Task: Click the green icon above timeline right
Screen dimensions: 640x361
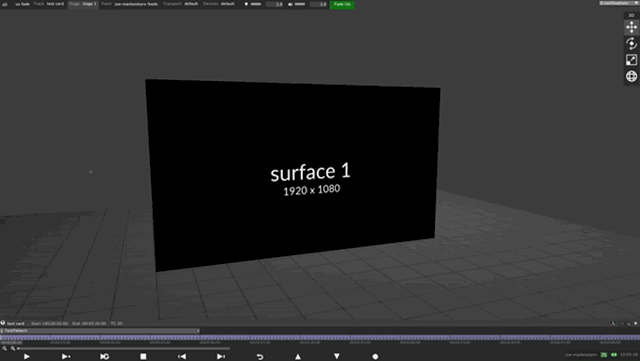Action: 613,323
